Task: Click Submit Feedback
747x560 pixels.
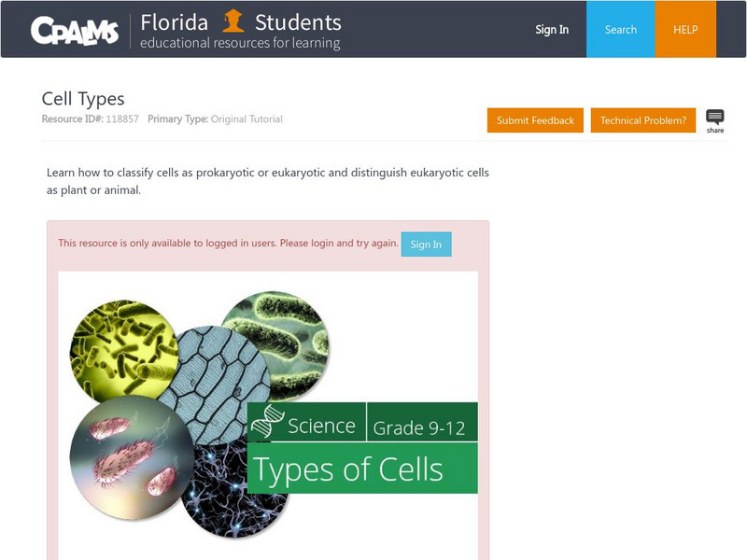Action: [x=535, y=120]
